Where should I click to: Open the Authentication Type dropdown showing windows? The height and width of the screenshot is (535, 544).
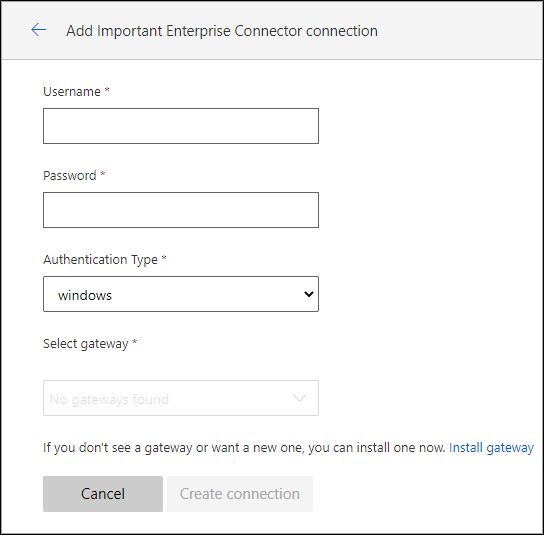(x=181, y=294)
